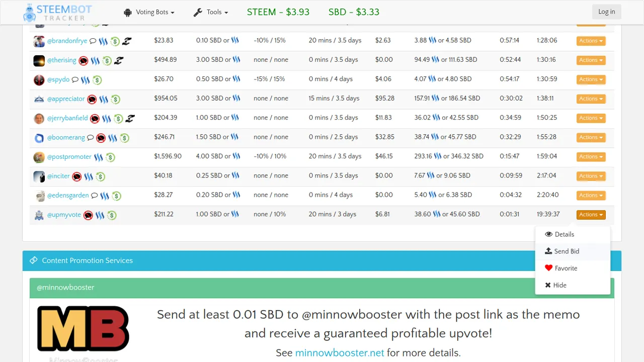Viewport: 644px width, 362px height.
Task: Click the no-comments icon next to @jerrybanfield
Action: tap(95, 119)
